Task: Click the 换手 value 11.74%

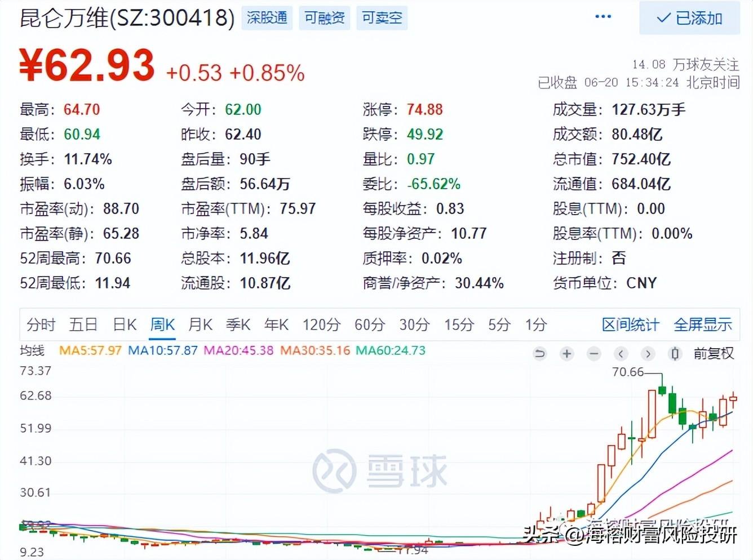Action: tap(88, 159)
